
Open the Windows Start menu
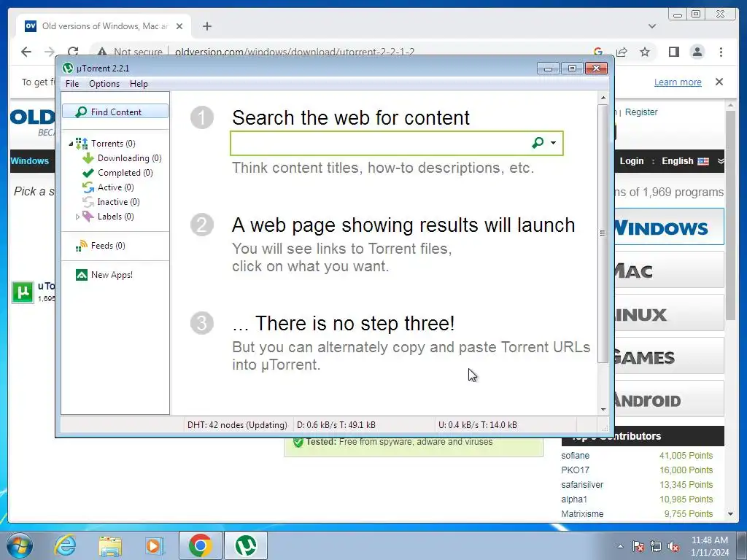coord(20,545)
